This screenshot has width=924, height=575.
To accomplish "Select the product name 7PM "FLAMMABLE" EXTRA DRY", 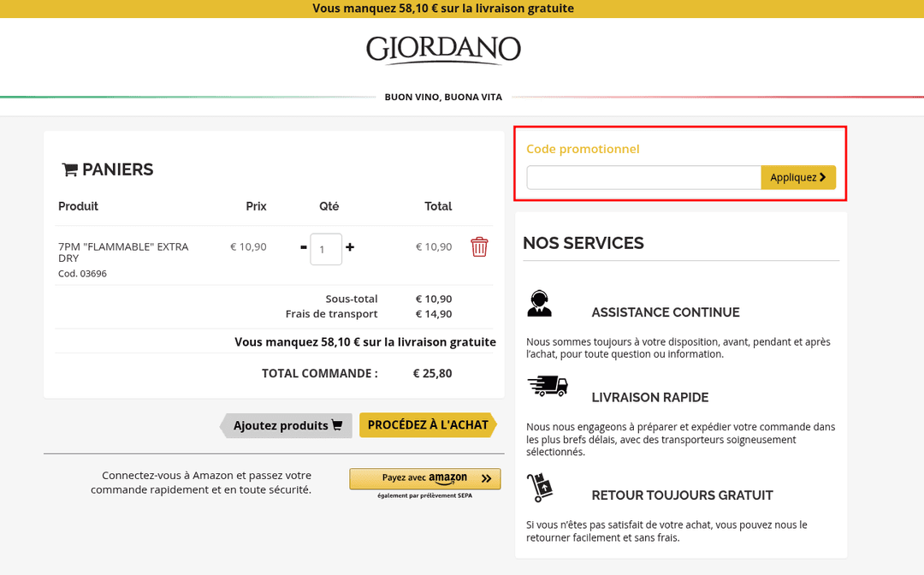I will [123, 252].
